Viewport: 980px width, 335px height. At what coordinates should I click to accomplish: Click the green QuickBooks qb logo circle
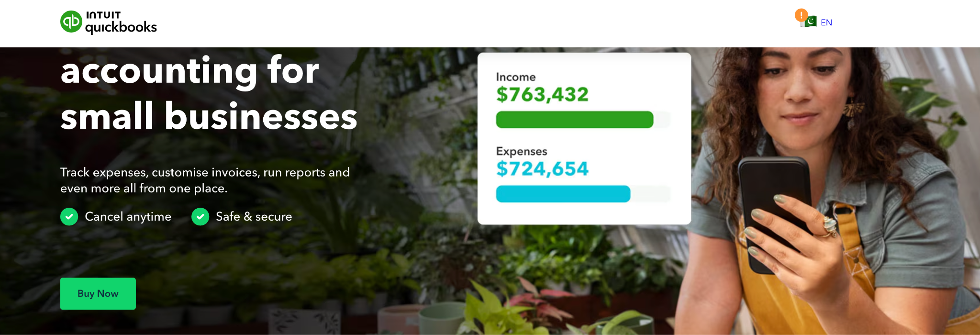click(x=71, y=22)
